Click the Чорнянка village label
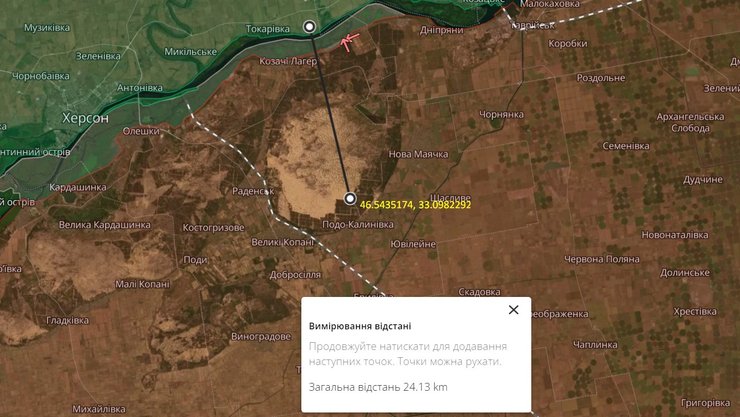Viewport: 740px width, 417px height. 502,114
